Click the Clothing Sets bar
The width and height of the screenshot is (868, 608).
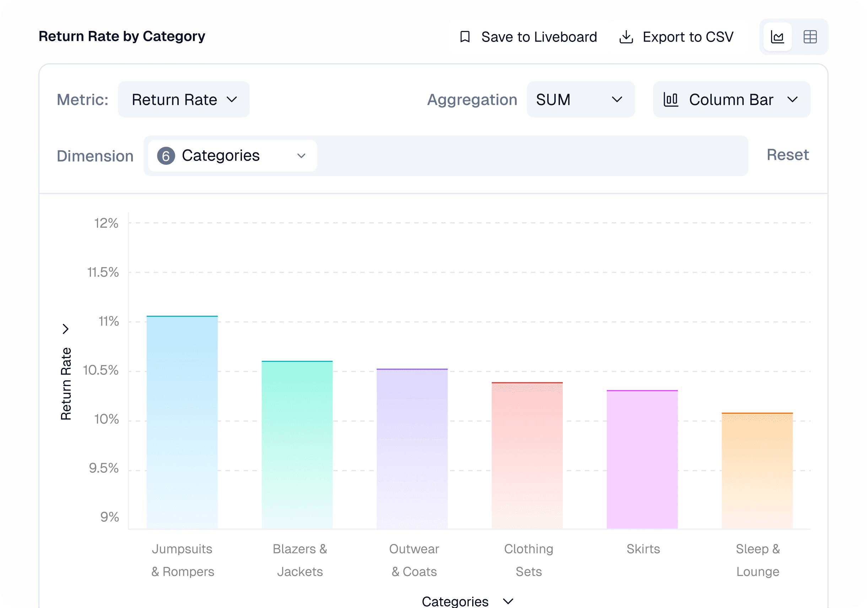pos(527,455)
